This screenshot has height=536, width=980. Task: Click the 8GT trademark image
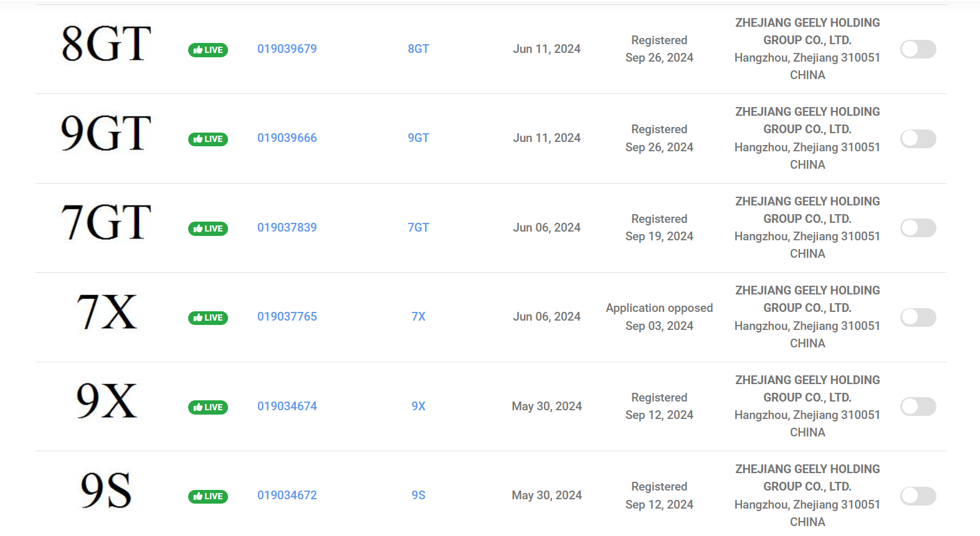click(107, 44)
